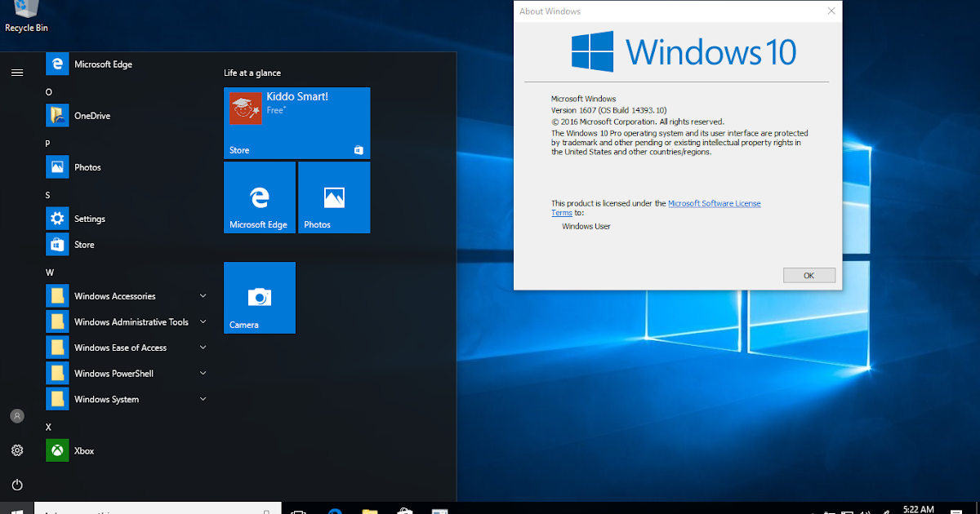Click the letter P section header
980x514 pixels.
pyautogui.click(x=48, y=144)
